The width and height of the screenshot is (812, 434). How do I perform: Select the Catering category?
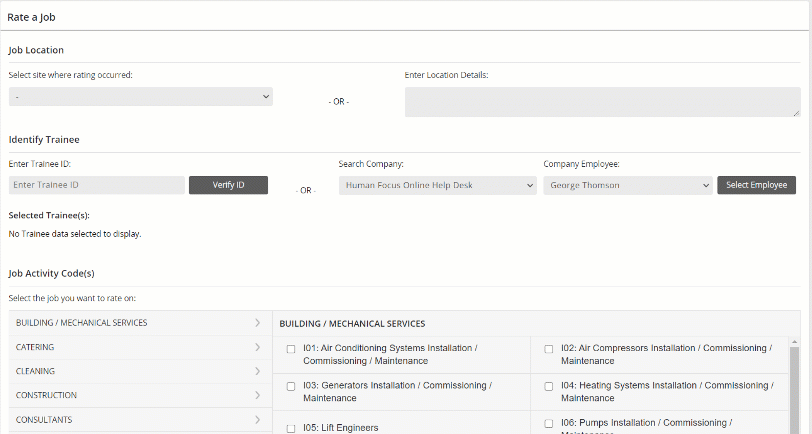(36, 347)
